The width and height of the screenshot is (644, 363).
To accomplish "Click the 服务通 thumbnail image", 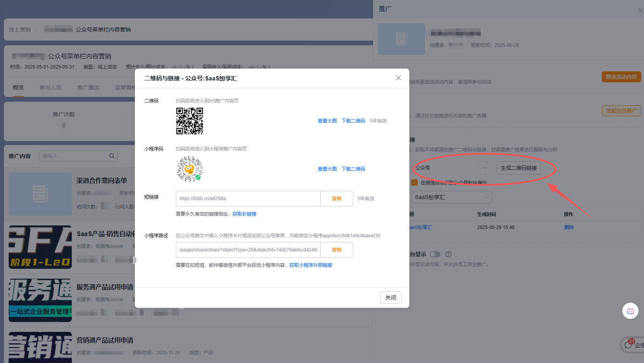I will [x=40, y=300].
